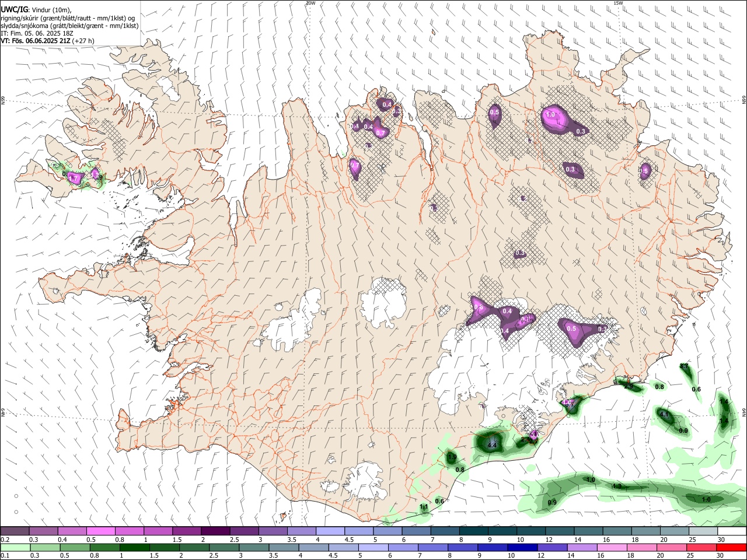The height and width of the screenshot is (560, 747).
Task: Select the 0.1 pale green swatch in the rain scale
Action: point(14,548)
